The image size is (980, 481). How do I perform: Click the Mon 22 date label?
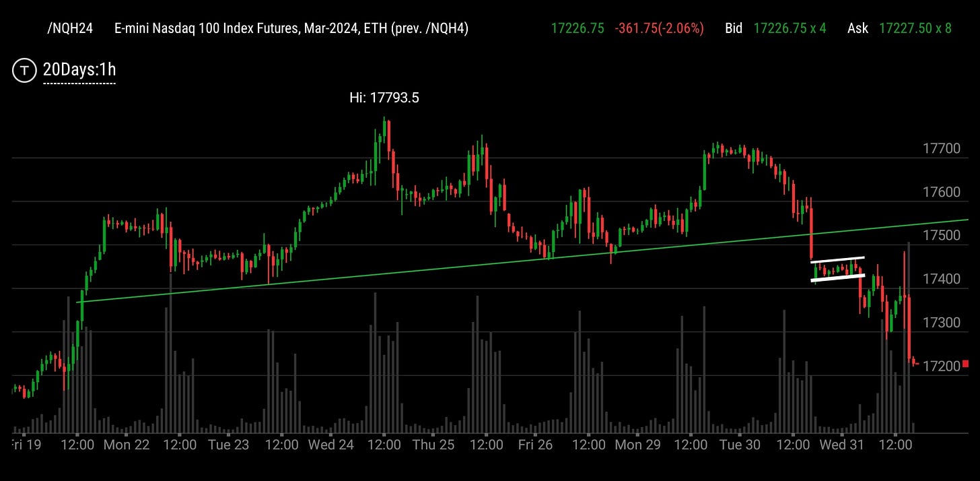click(x=127, y=445)
